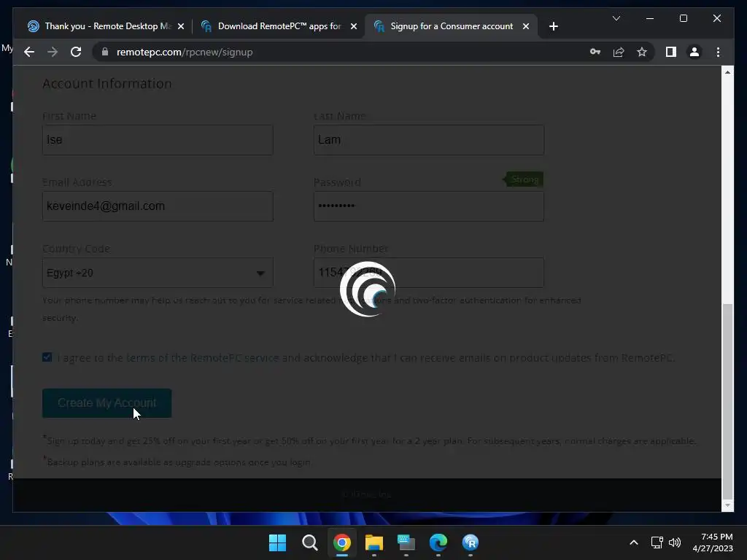This screenshot has width=747, height=560.
Task: Open the browser side panel
Action: (671, 52)
